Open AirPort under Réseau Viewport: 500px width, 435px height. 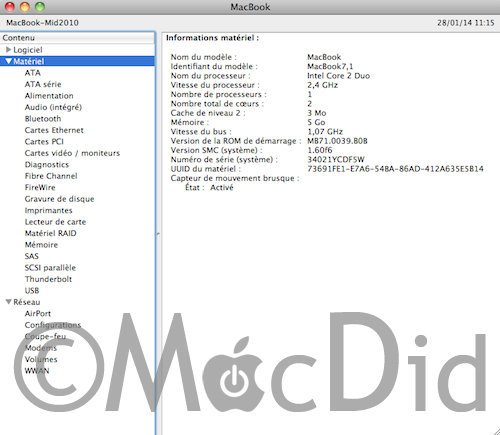(x=38, y=314)
